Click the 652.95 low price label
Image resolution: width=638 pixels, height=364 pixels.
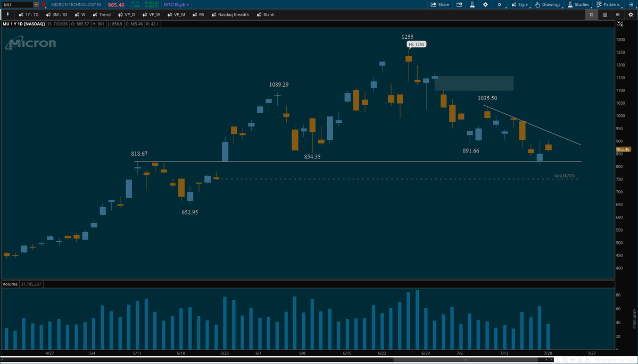click(189, 212)
